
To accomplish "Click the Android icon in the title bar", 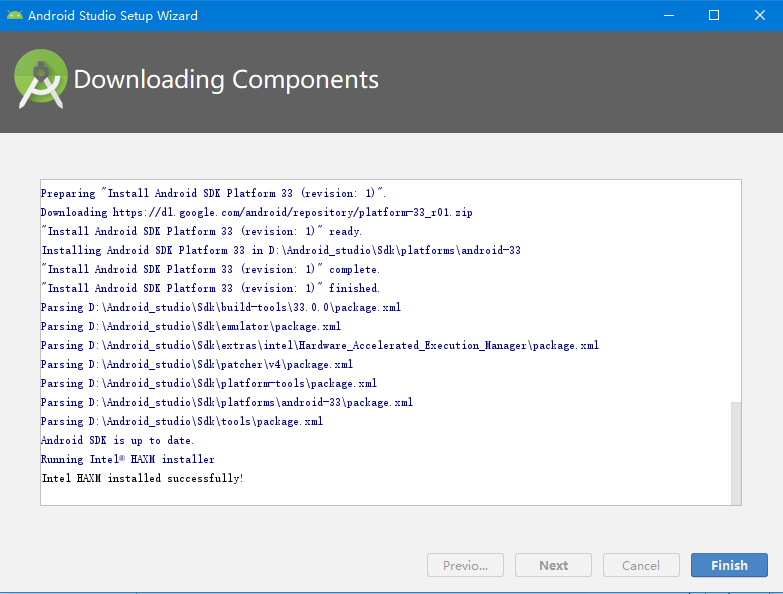I will click(14, 15).
